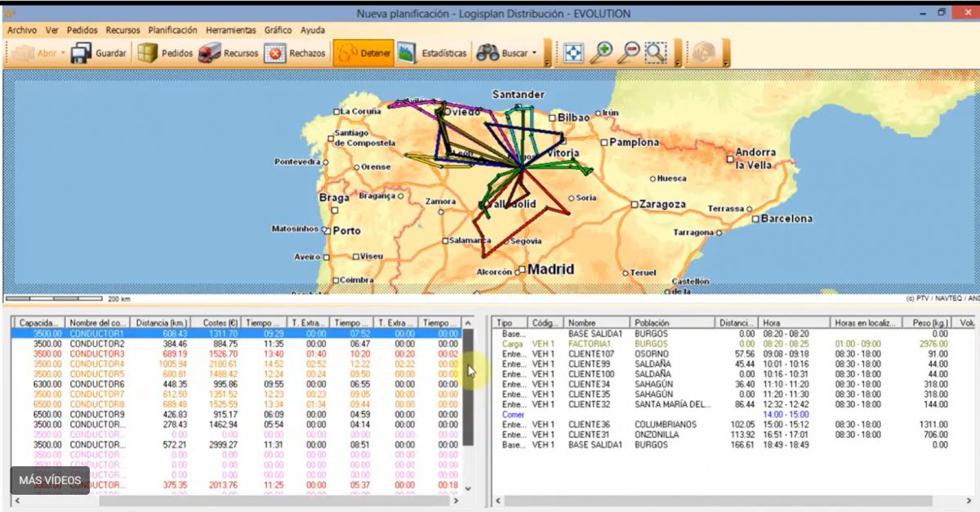The image size is (980, 512).
Task: Open the overflow arrow after the Buscar toolbar
Action: point(547,62)
